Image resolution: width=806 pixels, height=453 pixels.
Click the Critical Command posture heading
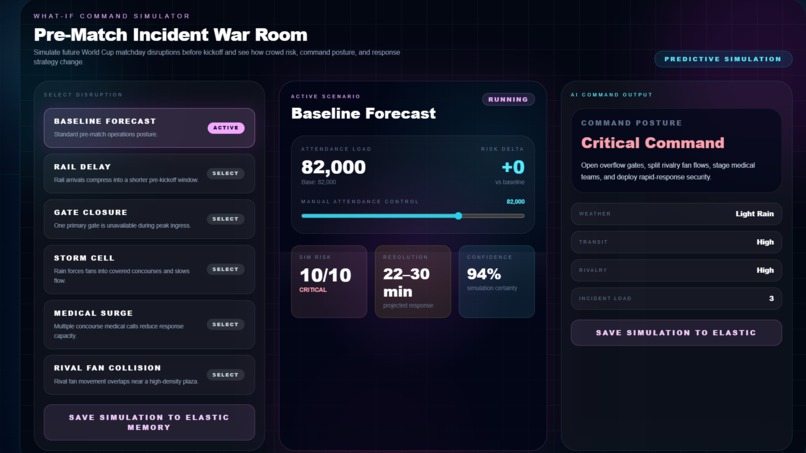(652, 143)
